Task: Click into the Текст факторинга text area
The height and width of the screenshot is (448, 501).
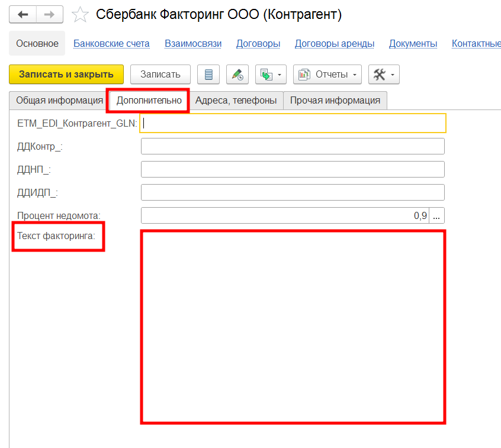Action: click(293, 327)
